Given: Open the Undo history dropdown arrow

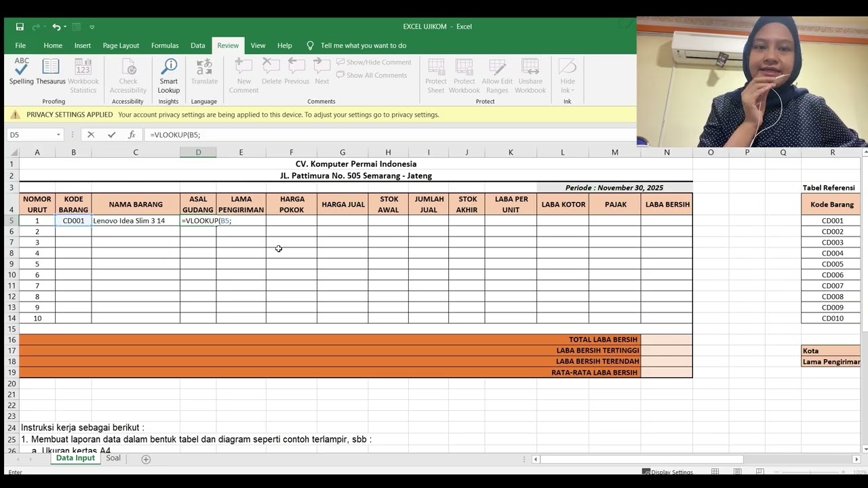Looking at the screenshot, I should point(65,27).
